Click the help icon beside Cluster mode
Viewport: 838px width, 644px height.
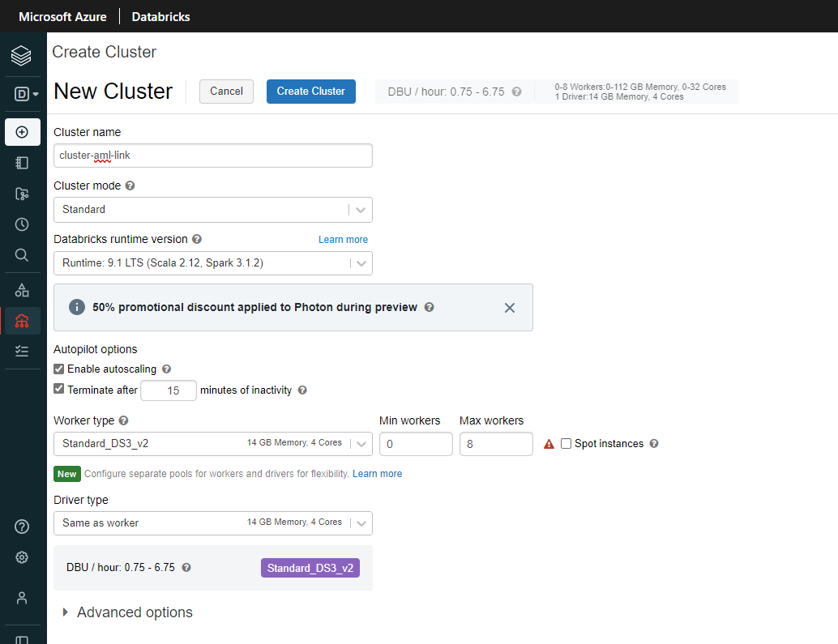tap(130, 186)
